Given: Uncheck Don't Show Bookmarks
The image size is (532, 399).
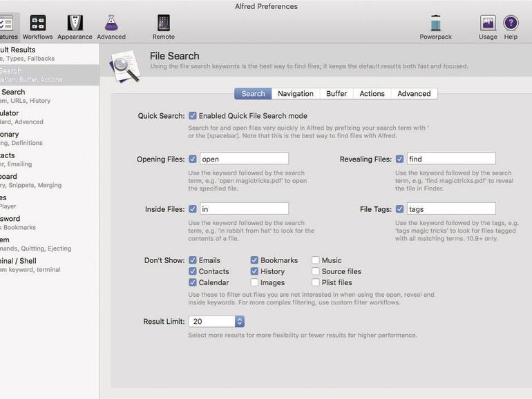Looking at the screenshot, I should (254, 260).
